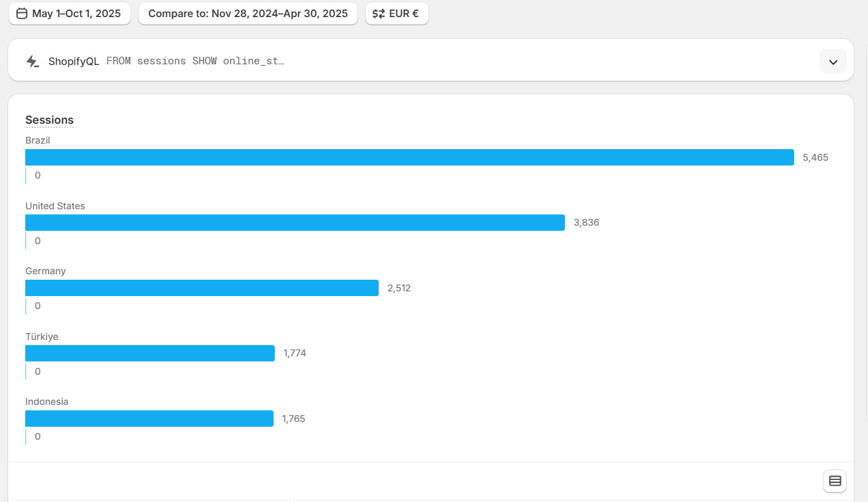868x502 pixels.
Task: Toggle the data table view icon
Action: [835, 481]
